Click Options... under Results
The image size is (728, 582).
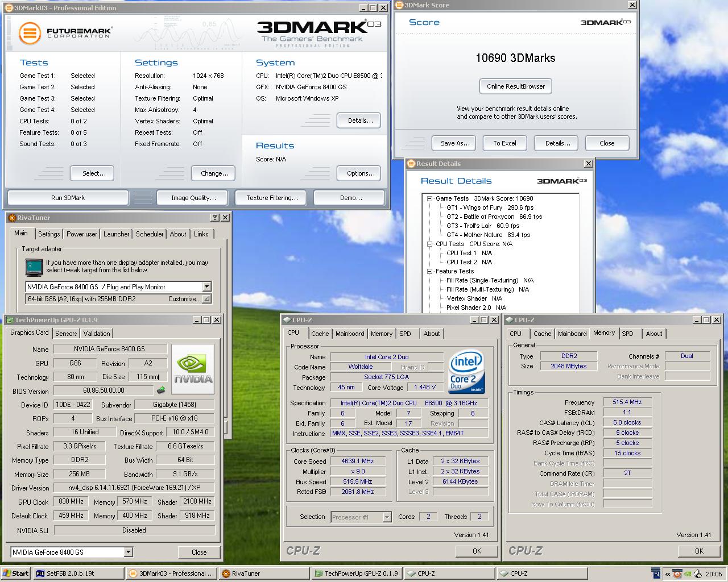pos(359,173)
